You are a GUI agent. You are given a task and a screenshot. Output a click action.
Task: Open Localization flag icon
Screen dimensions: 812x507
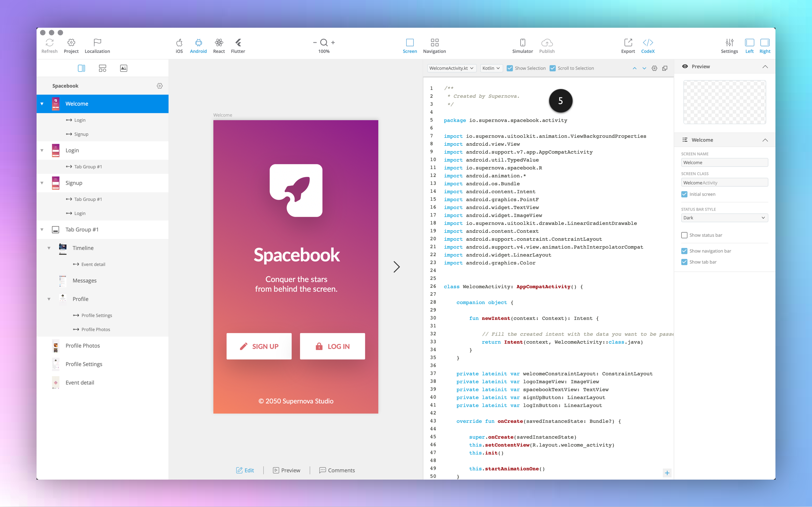tap(97, 43)
